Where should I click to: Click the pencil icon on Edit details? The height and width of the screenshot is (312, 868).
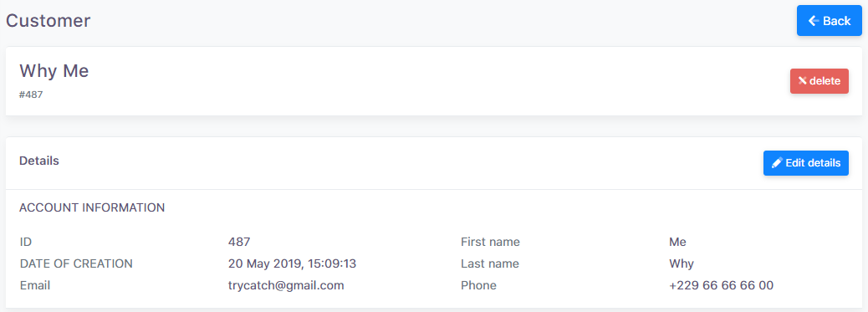777,163
